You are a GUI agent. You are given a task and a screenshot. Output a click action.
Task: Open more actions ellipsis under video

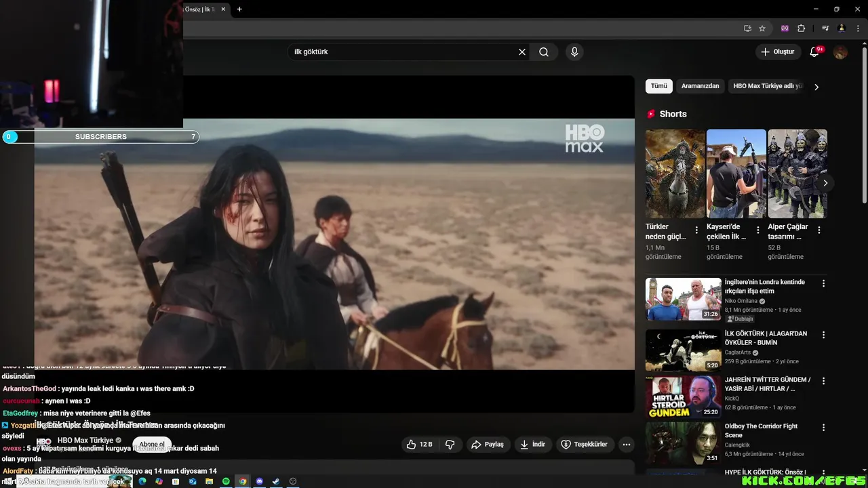(627, 445)
